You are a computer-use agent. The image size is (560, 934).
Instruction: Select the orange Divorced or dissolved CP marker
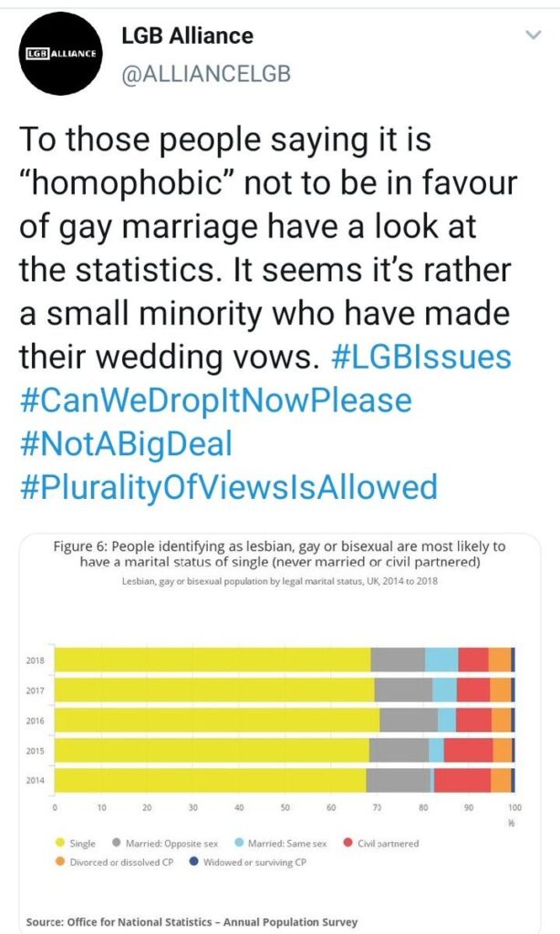click(x=61, y=862)
